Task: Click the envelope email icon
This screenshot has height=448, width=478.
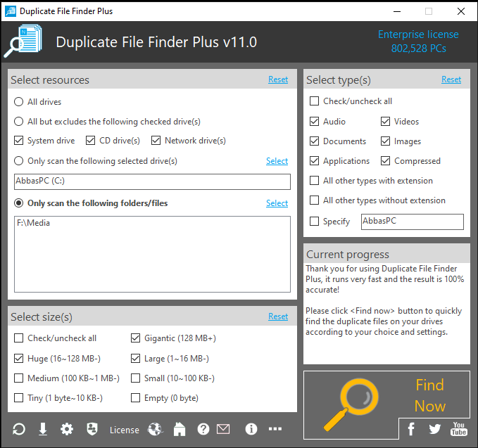Action: pyautogui.click(x=223, y=429)
